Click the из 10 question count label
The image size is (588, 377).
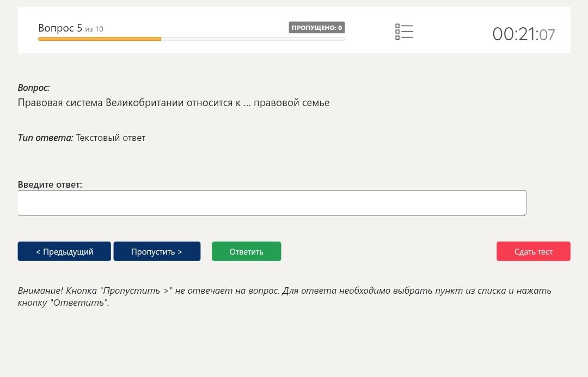click(94, 29)
